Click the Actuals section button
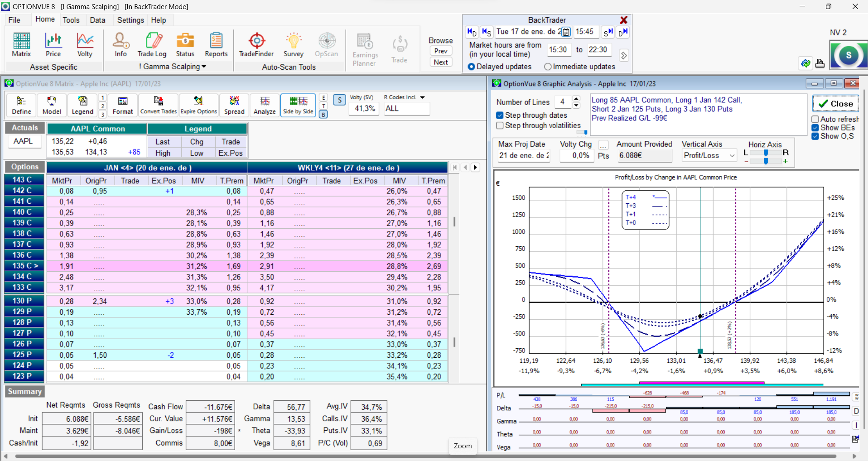This screenshot has height=461, width=868. (x=25, y=128)
